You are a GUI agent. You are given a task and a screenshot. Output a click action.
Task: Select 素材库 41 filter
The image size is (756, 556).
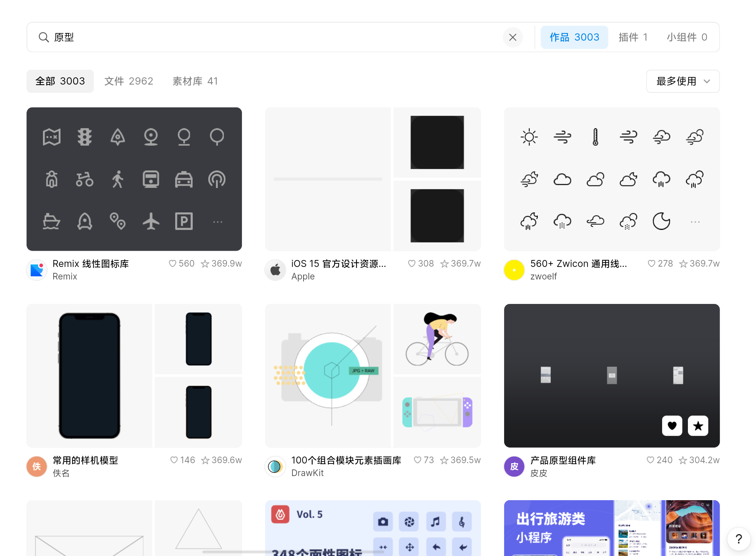[x=195, y=81]
